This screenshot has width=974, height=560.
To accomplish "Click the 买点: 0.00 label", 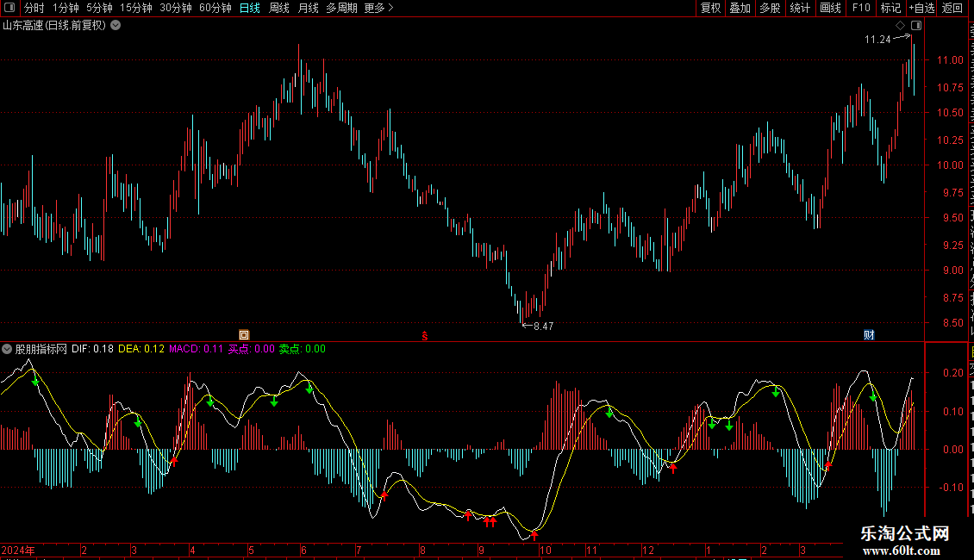I will coord(252,349).
